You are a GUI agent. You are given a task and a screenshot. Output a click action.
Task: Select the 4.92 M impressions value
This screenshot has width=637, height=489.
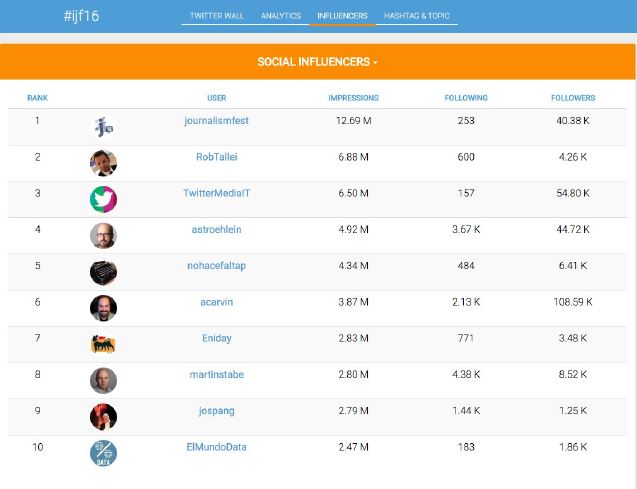point(353,229)
